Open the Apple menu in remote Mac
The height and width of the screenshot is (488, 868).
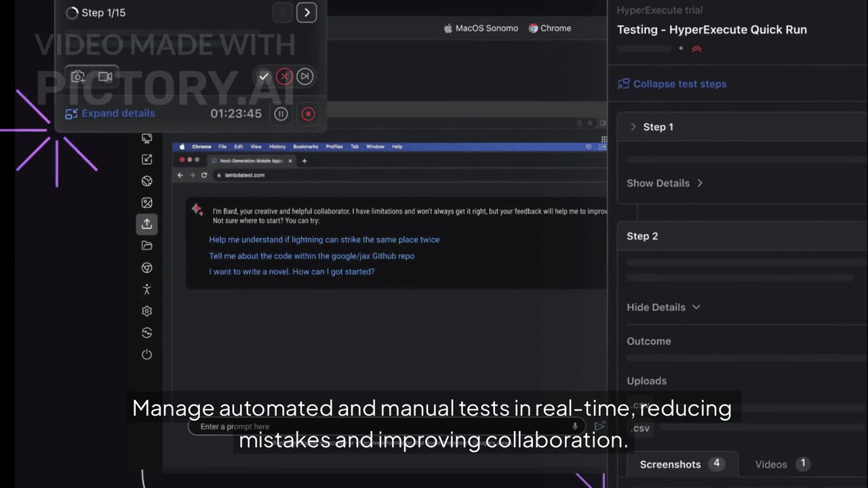tap(182, 146)
